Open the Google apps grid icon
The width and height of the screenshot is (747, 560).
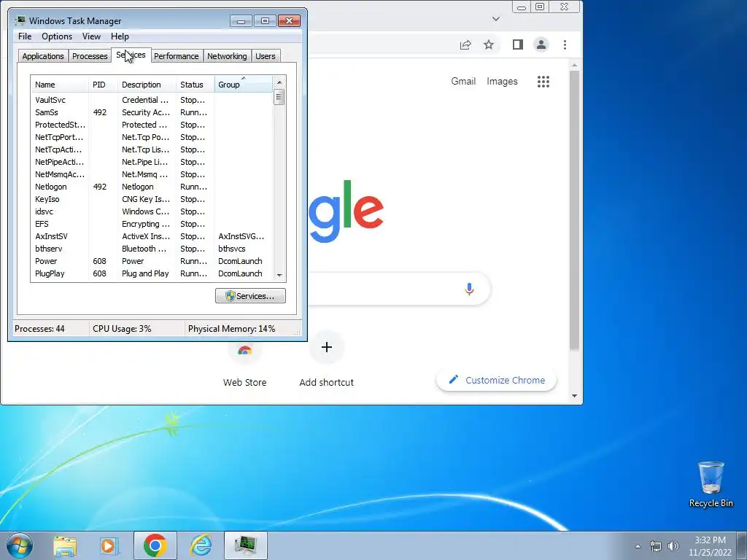point(543,82)
